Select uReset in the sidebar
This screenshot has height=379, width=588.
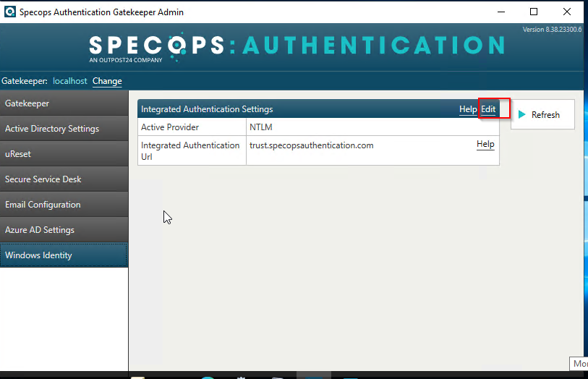[x=64, y=154]
